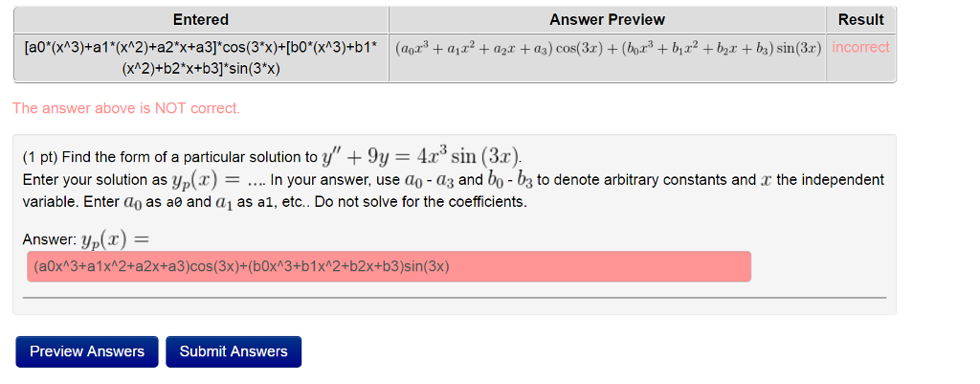Click the horizontal rule below the answer field
Viewport: 980px width, 384px height.
click(454, 298)
